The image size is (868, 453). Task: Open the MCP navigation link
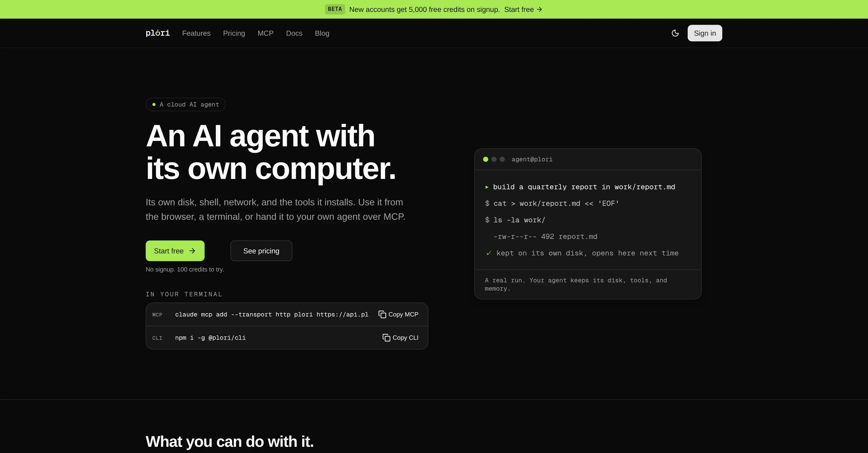tap(266, 33)
